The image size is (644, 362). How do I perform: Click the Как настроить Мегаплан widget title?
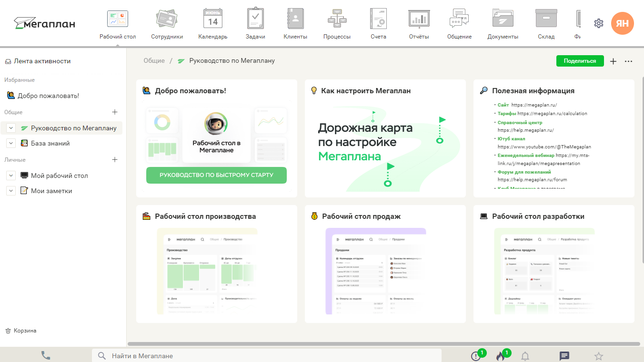click(366, 91)
